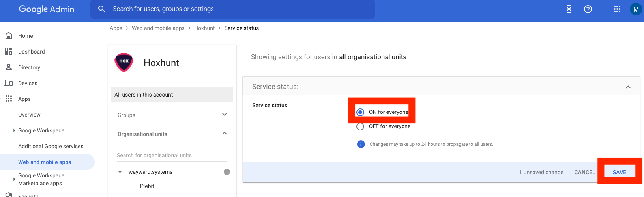The image size is (644, 197).
Task: Select ON for everyone radio button
Action: (360, 112)
